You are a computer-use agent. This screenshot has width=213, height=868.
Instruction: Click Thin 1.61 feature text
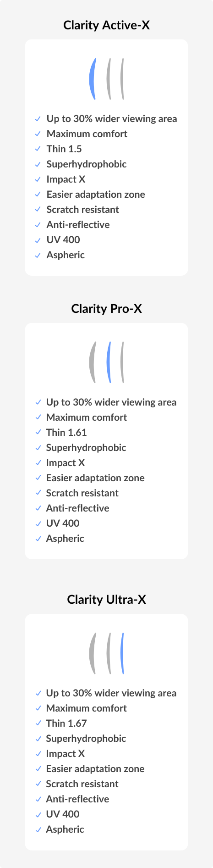point(66,433)
